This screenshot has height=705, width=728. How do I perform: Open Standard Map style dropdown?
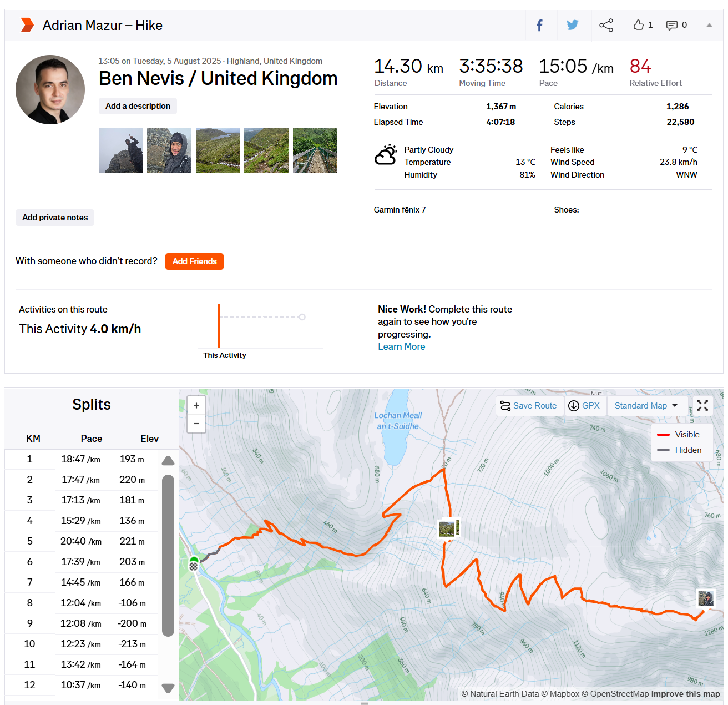[646, 406]
